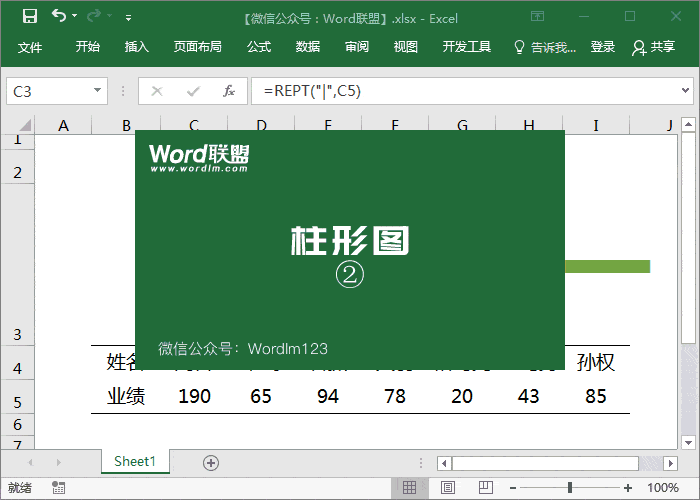Click the zoom in plus button
Image resolution: width=700 pixels, height=500 pixels.
pyautogui.click(x=628, y=488)
